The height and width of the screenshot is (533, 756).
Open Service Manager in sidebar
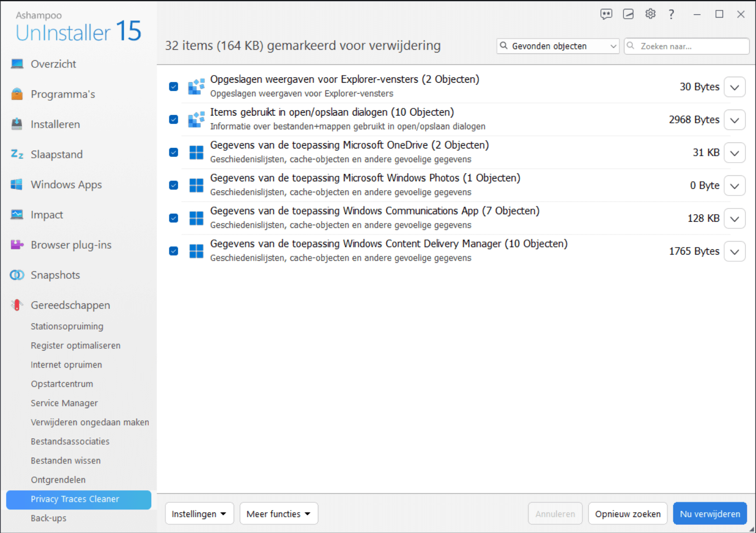[x=64, y=403]
